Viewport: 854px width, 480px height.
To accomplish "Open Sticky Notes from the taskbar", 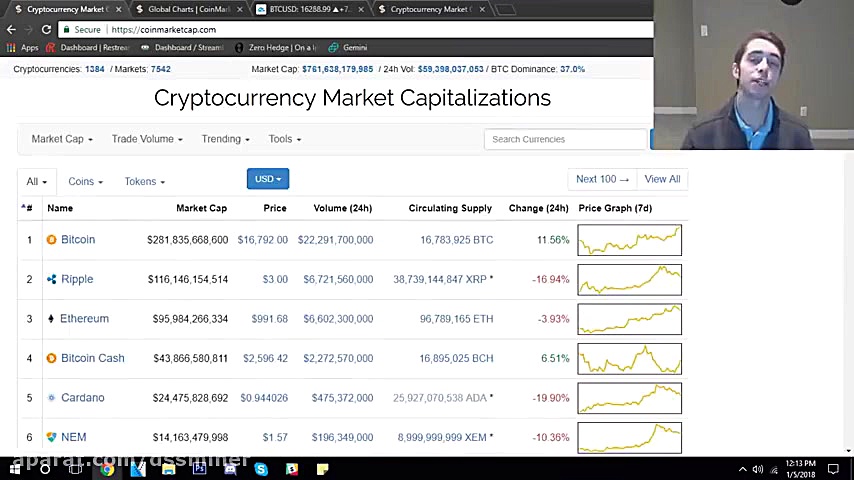I will pyautogui.click(x=322, y=469).
